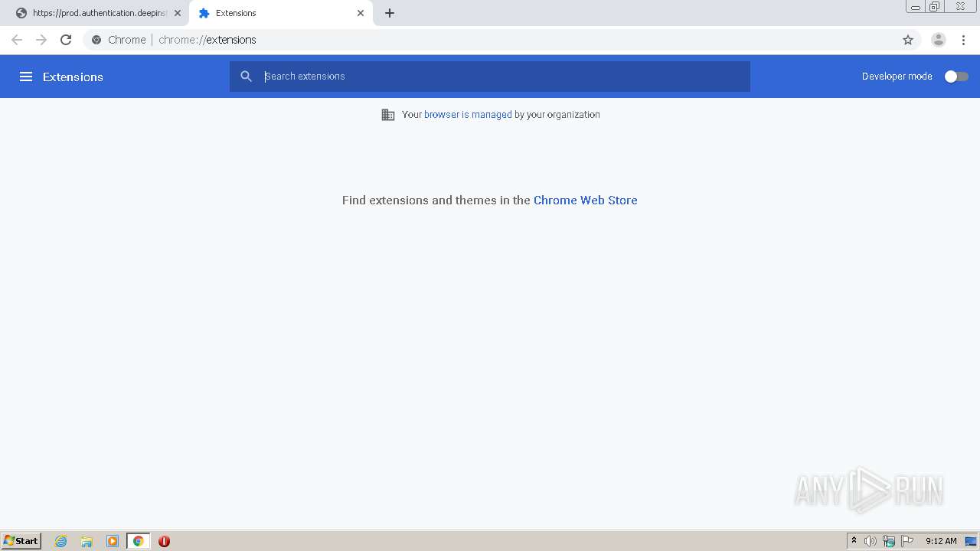Click the Extensions page title

tap(73, 77)
